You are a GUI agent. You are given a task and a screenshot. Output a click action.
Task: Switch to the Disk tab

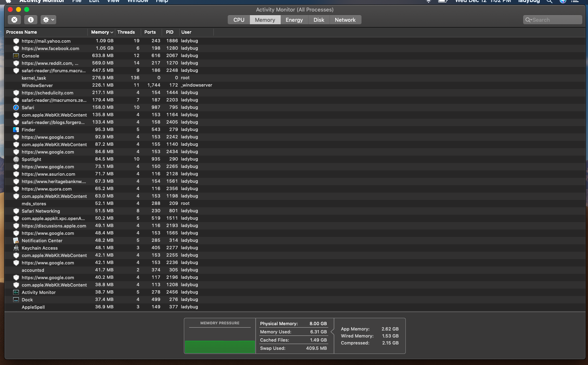[x=319, y=20]
